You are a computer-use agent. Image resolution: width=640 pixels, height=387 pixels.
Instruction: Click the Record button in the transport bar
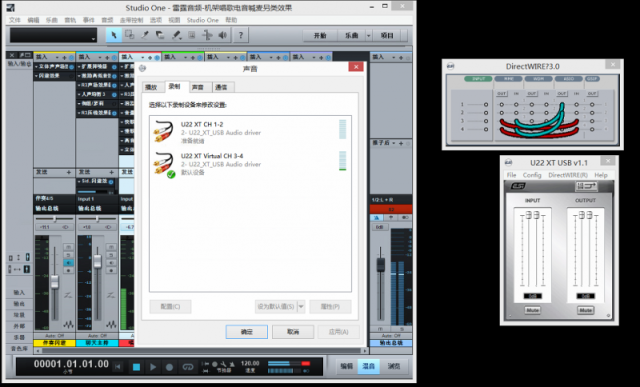(169, 367)
